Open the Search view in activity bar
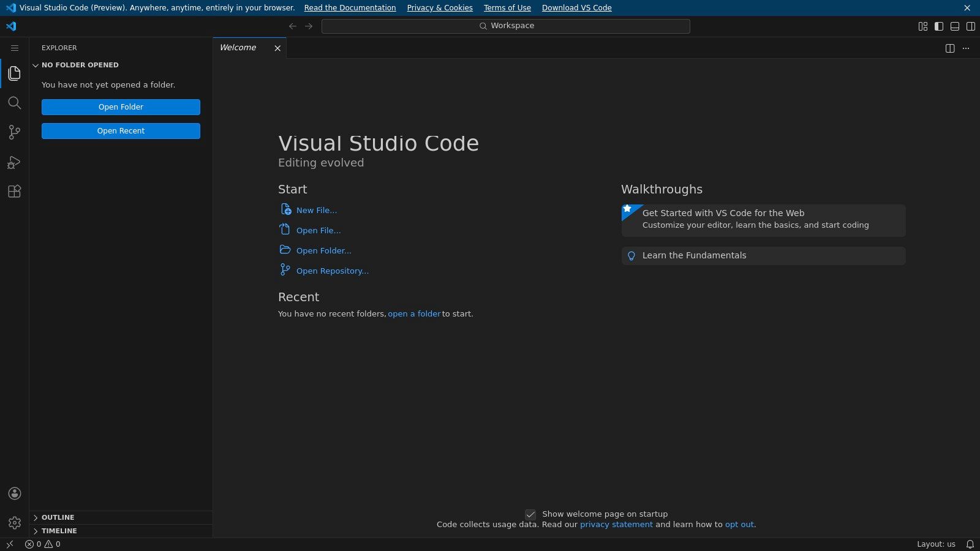The height and width of the screenshot is (551, 980). (x=15, y=103)
